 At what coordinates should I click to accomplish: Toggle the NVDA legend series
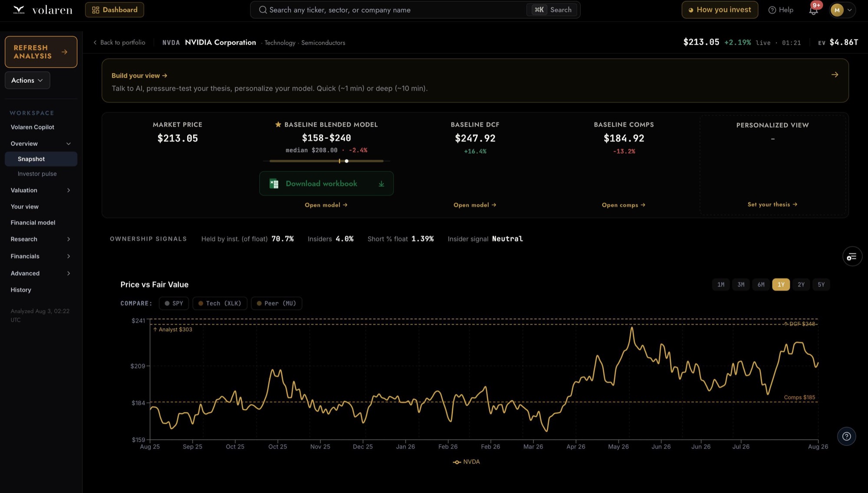click(467, 462)
